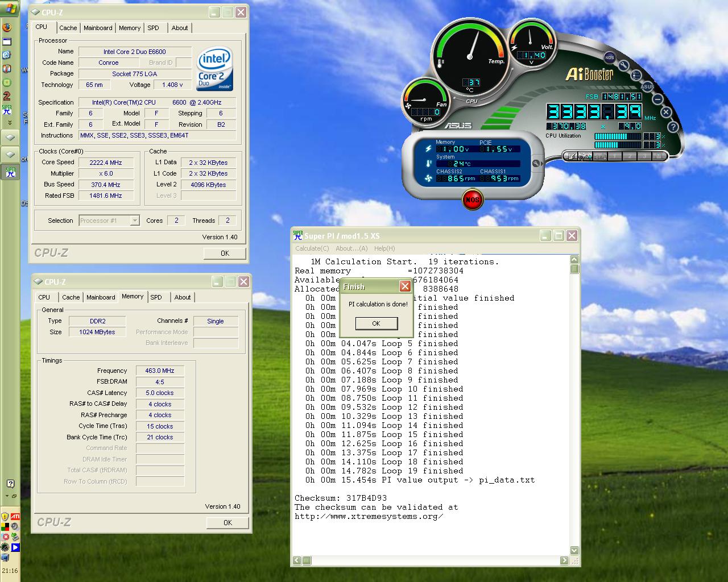Click the 1024 MBytes memory size field

coord(97,332)
